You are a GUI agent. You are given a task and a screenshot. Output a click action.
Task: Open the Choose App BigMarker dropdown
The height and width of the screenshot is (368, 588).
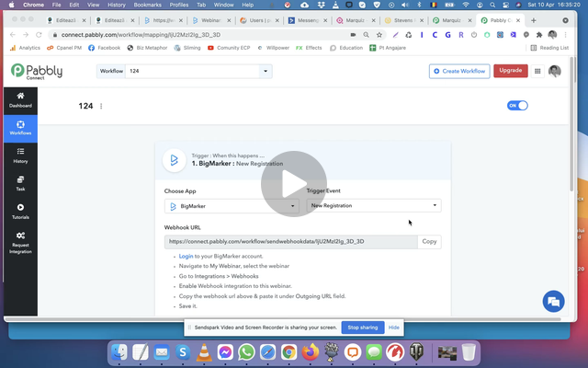(x=232, y=206)
